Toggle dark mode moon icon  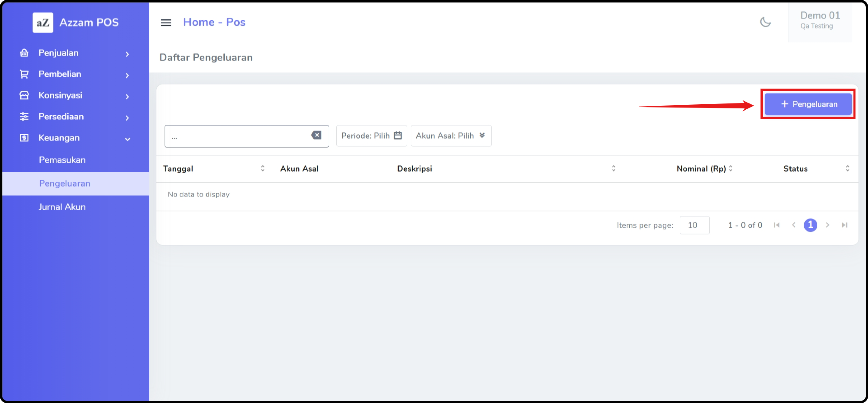pos(765,22)
